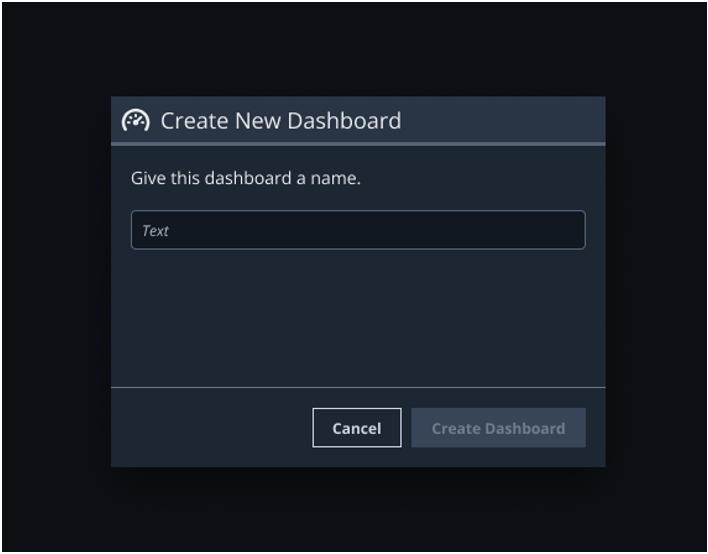Screen dimensions: 708x554
Task: Click the 'Create New Dashboard' title text
Action: click(x=280, y=121)
